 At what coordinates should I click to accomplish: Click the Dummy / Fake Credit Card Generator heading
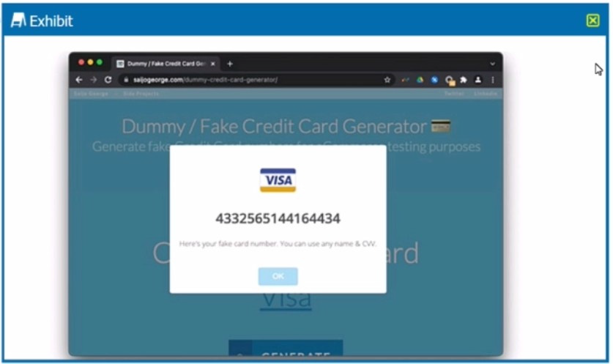[275, 126]
